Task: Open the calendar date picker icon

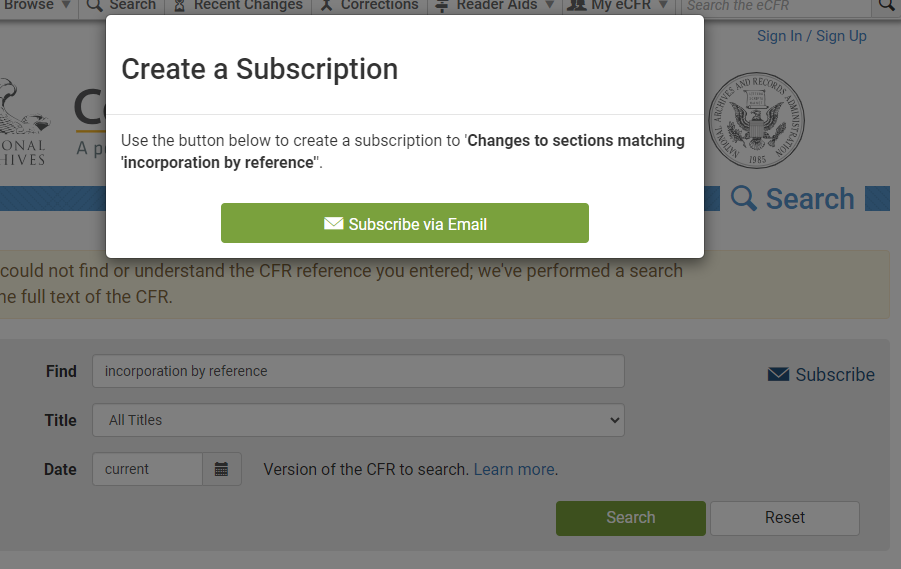Action: (221, 469)
